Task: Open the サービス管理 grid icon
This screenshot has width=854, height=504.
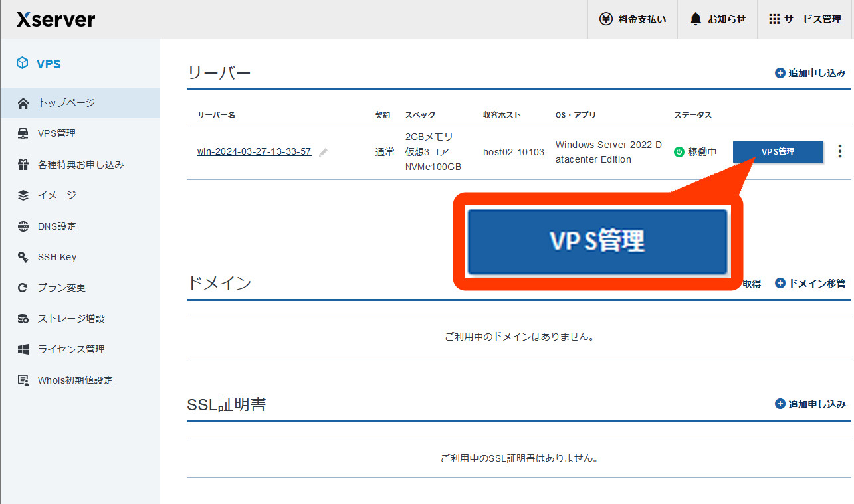Action: pyautogui.click(x=774, y=19)
